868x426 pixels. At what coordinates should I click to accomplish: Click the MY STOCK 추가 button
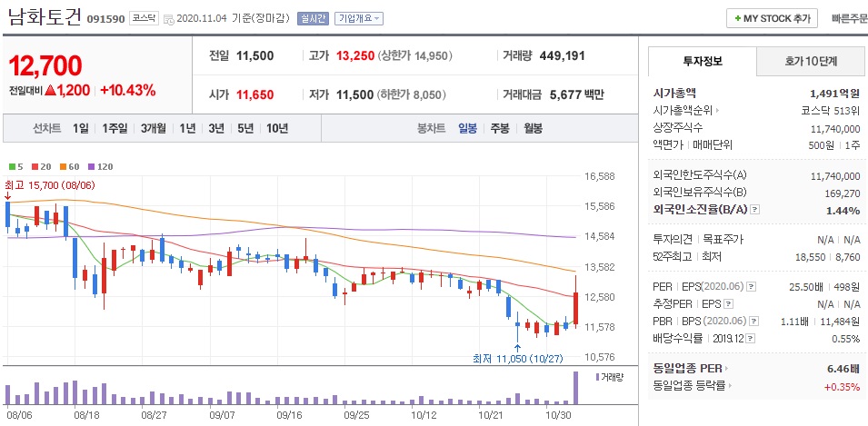tap(772, 18)
